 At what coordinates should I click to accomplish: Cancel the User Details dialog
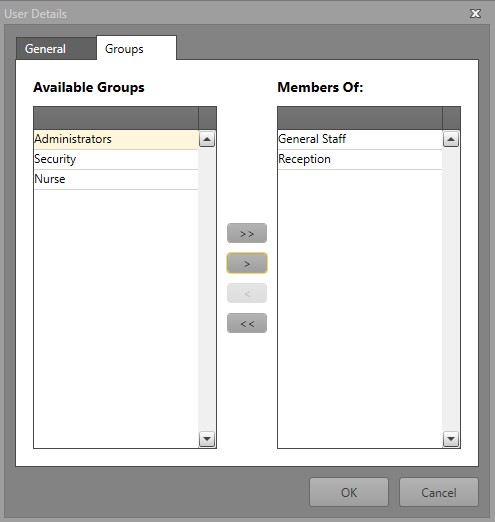[439, 492]
